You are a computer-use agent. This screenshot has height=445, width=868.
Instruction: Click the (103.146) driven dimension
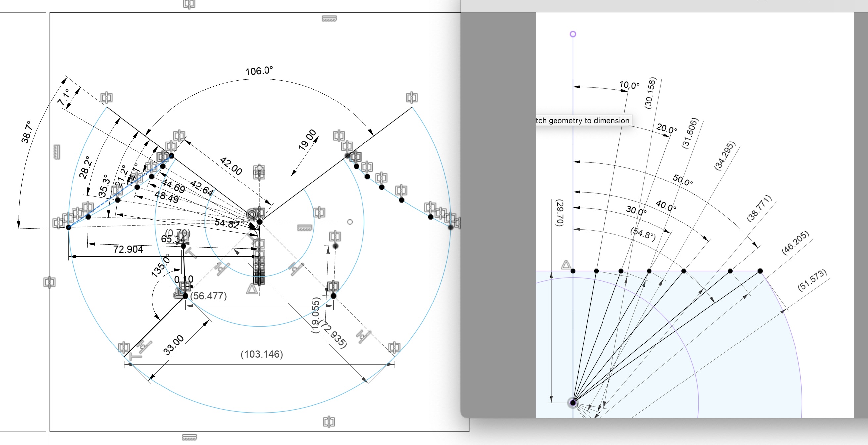(262, 354)
